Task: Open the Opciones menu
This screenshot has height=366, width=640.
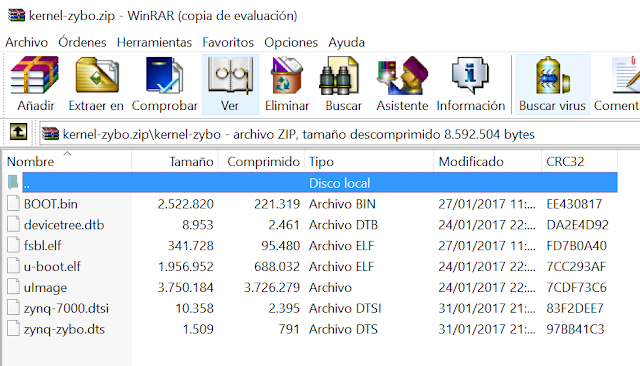Action: point(291,42)
